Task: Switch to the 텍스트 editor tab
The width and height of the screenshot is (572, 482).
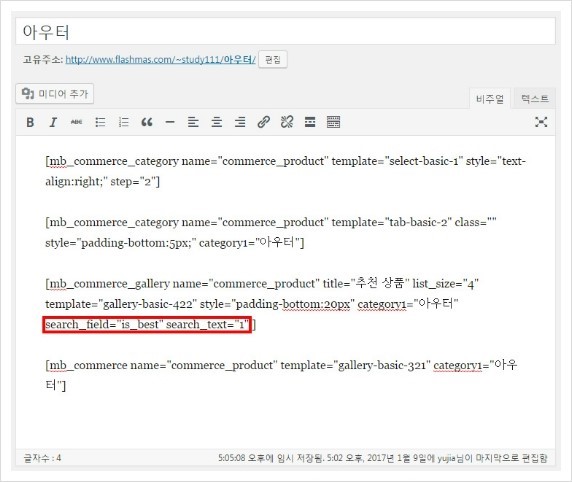Action: (534, 99)
